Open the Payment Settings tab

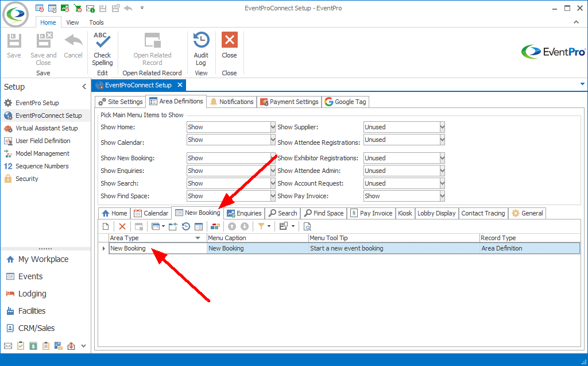289,102
